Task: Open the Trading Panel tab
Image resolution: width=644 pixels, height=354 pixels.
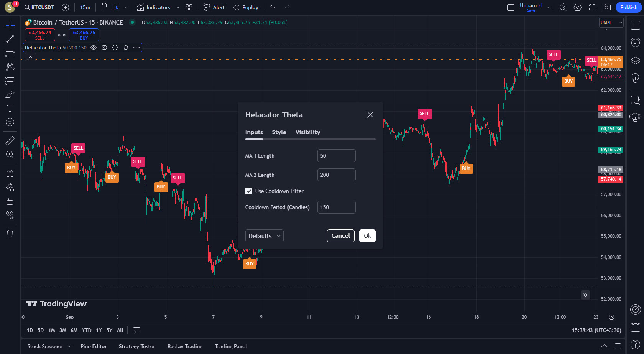Action: pyautogui.click(x=231, y=346)
